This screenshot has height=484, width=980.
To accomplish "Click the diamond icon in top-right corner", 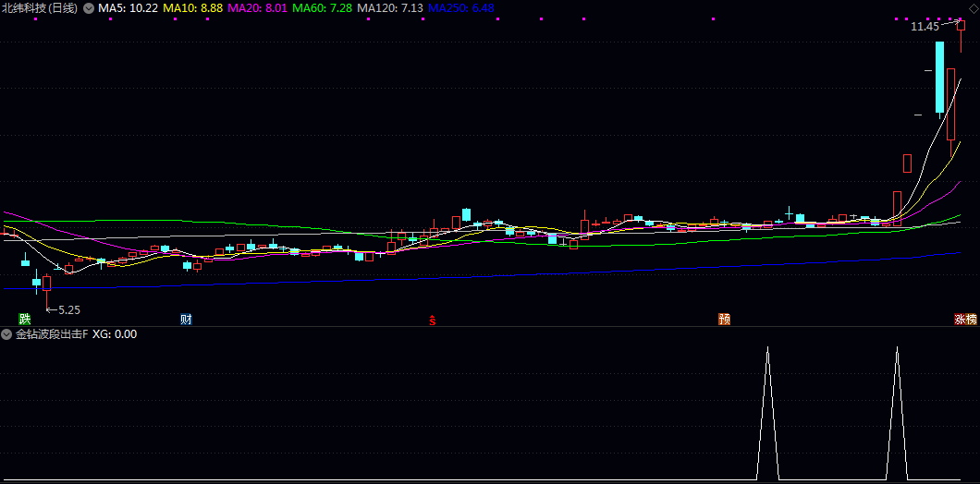I will [973, 8].
